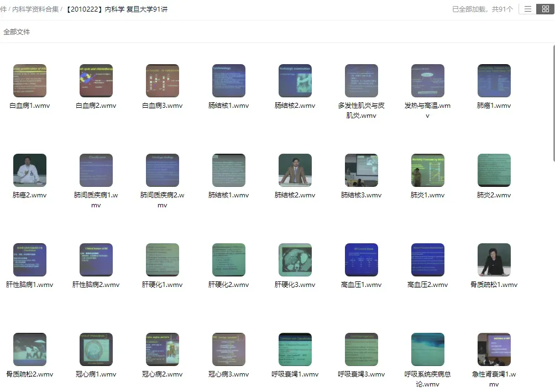Open video thumbnail 冠心病2.wmv

point(163,349)
